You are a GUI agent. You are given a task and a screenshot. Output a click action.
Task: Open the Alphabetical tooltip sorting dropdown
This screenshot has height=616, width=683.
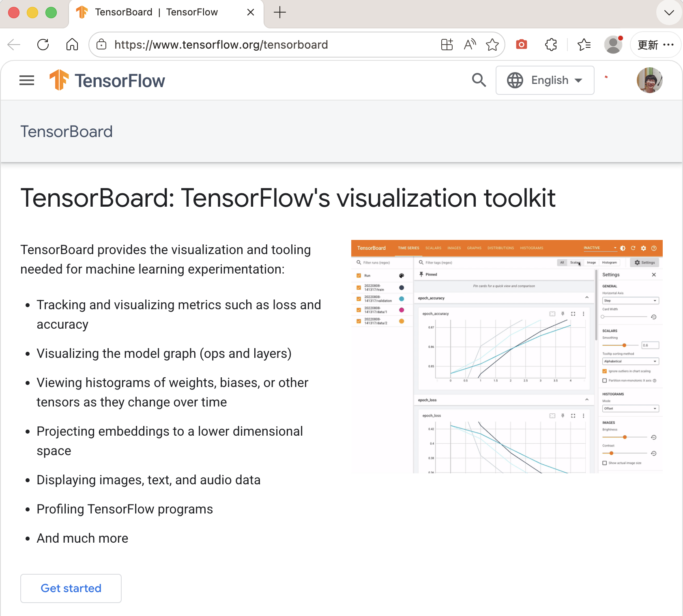pos(631,361)
